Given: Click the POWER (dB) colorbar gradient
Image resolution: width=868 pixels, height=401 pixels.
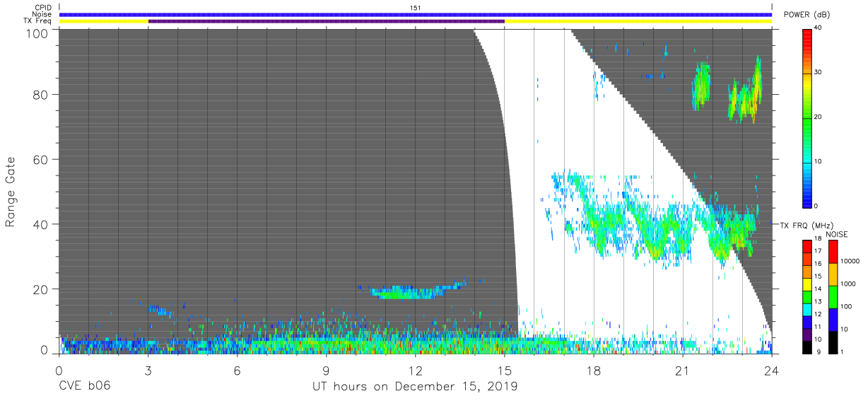Looking at the screenshot, I should click(x=807, y=117).
